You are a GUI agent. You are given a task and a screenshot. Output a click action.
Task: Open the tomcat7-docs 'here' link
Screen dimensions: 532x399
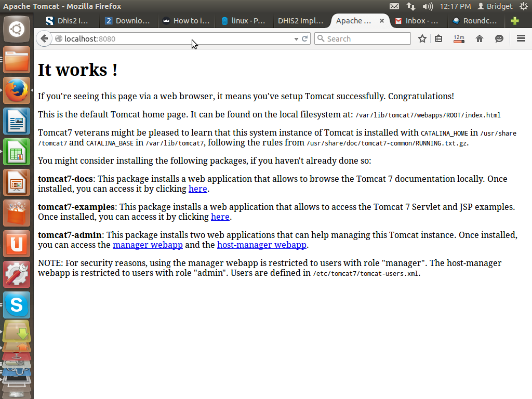[198, 189]
